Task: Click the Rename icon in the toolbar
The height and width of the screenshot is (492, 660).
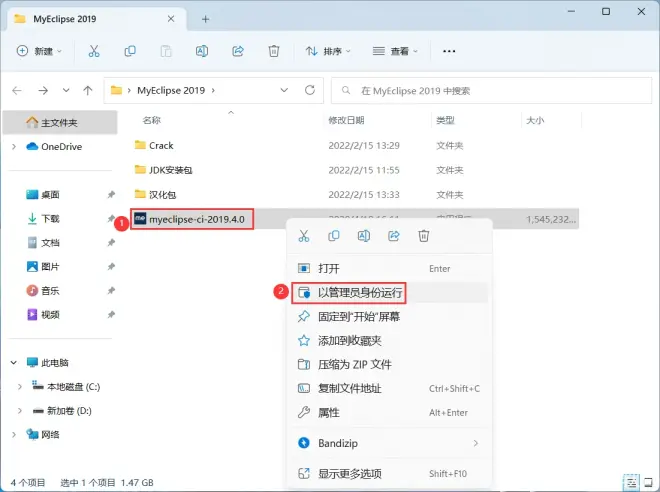Action: point(202,51)
